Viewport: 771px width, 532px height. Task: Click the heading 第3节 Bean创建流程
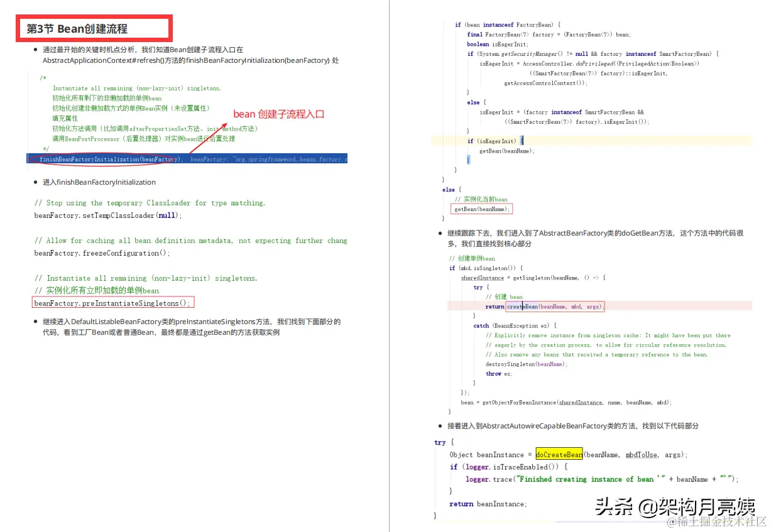pos(77,29)
